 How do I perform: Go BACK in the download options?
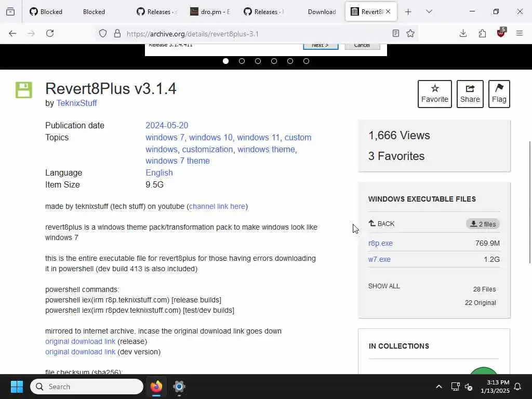(381, 223)
